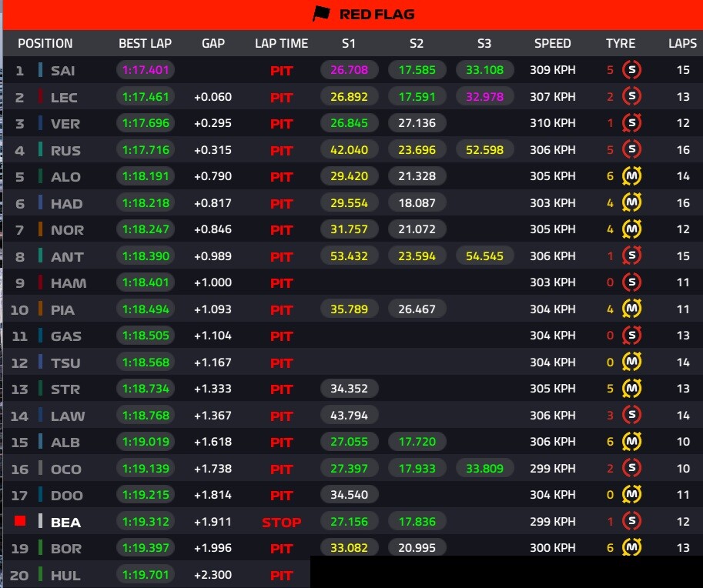Click S1 time 43.794 in LAW row

(x=350, y=415)
